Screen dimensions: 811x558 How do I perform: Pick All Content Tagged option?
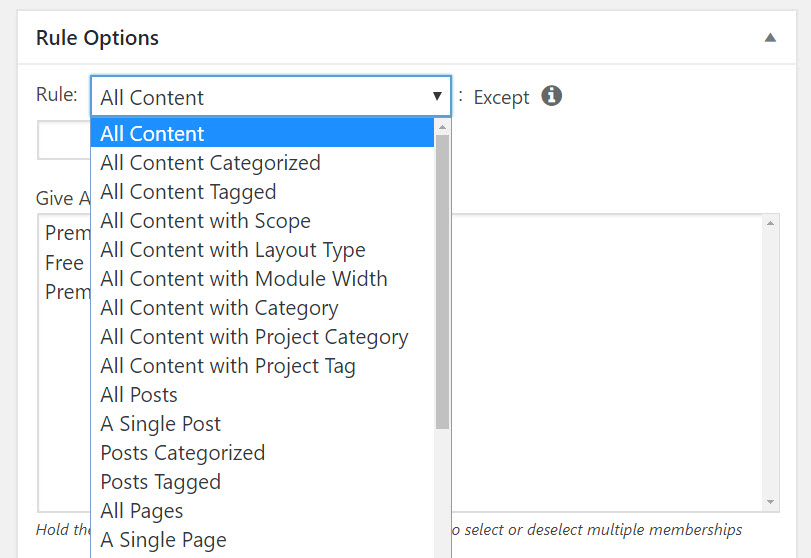(262, 192)
